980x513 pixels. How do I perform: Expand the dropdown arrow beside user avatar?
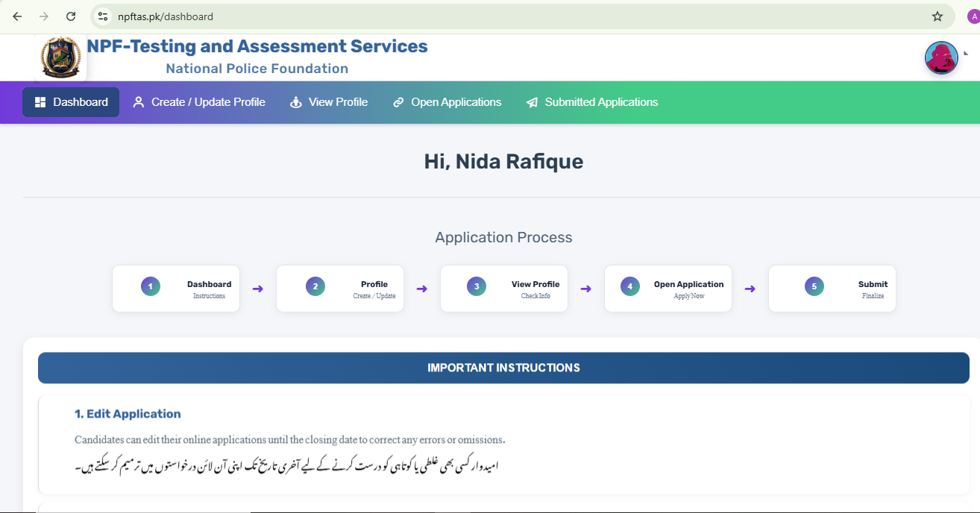pos(966,54)
